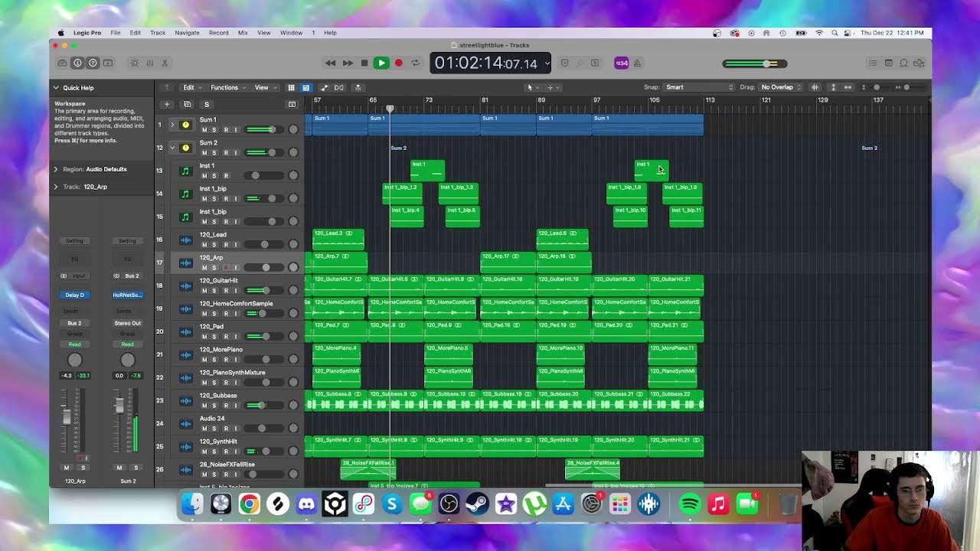Open the Library button in the control bar
The height and width of the screenshot is (551, 980).
pos(62,63)
